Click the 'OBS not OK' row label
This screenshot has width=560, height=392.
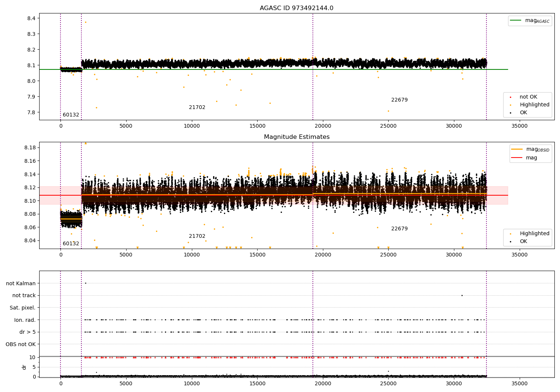tap(21, 345)
